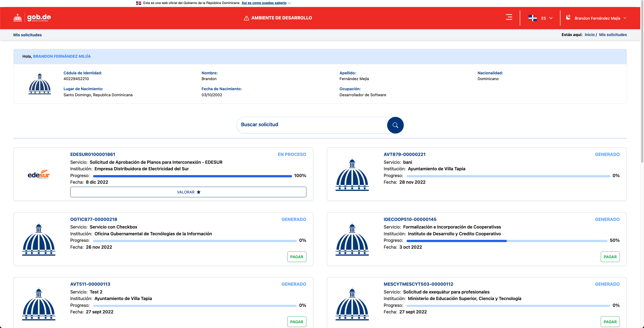Click the EN PROCESO status label

click(292, 154)
